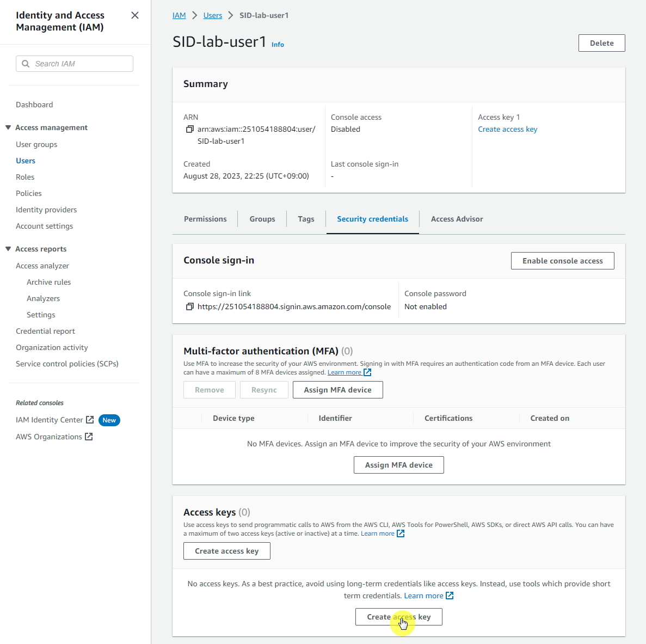
Task: Click Device type column header
Action: (x=233, y=418)
